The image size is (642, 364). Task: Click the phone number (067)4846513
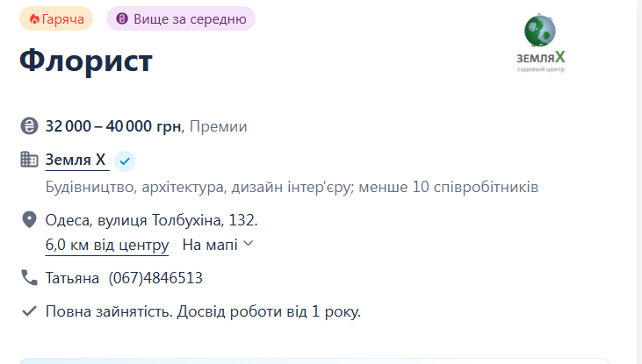pyautogui.click(x=155, y=278)
